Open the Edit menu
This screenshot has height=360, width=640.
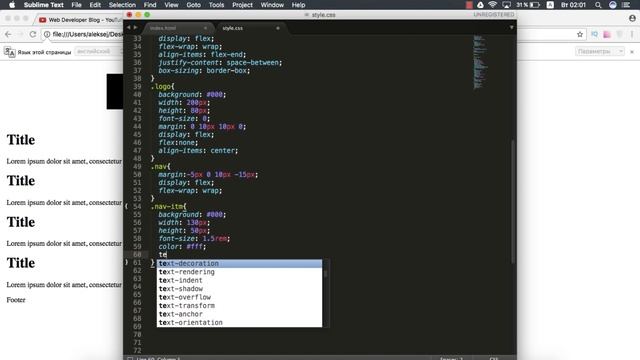tap(95, 5)
